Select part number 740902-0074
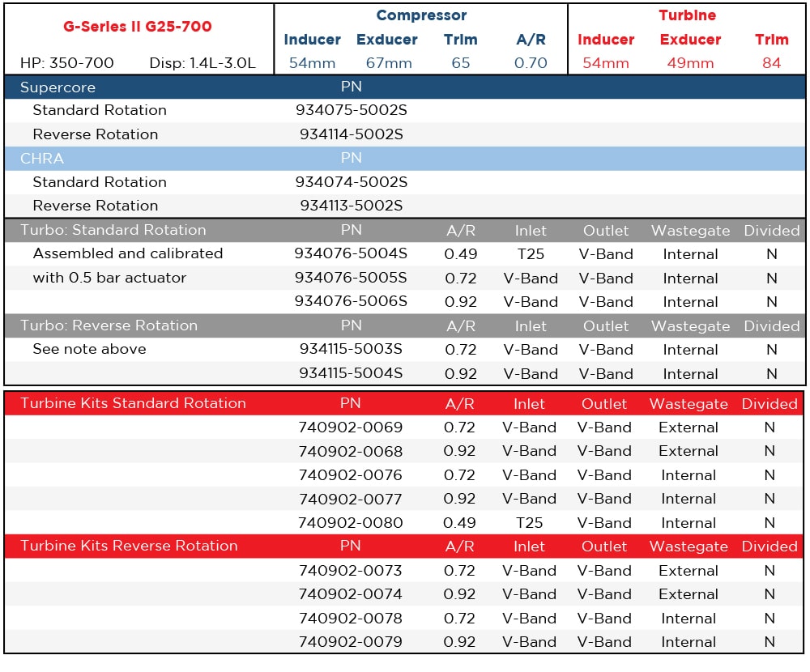The height and width of the screenshot is (672, 810). click(350, 594)
